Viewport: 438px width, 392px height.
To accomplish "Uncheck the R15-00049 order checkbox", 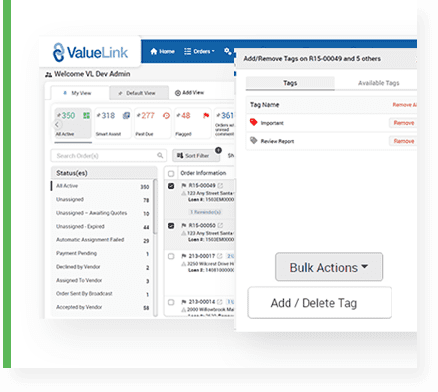I will pos(171,186).
